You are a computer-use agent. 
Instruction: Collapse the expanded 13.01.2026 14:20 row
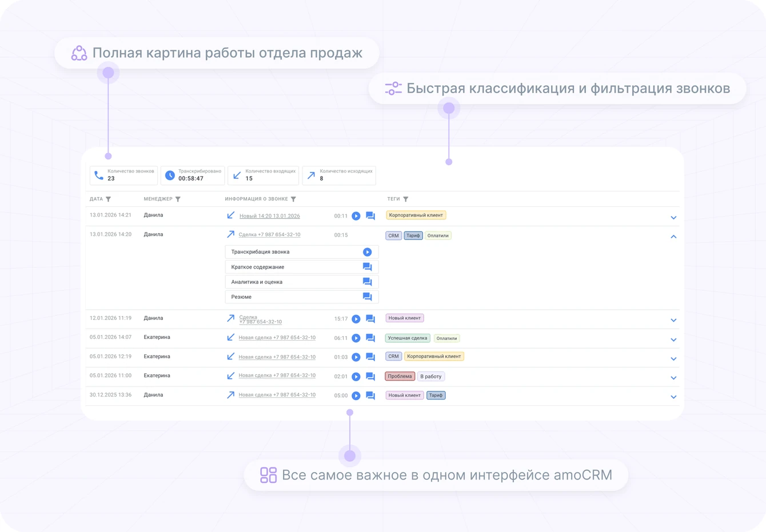click(x=673, y=236)
